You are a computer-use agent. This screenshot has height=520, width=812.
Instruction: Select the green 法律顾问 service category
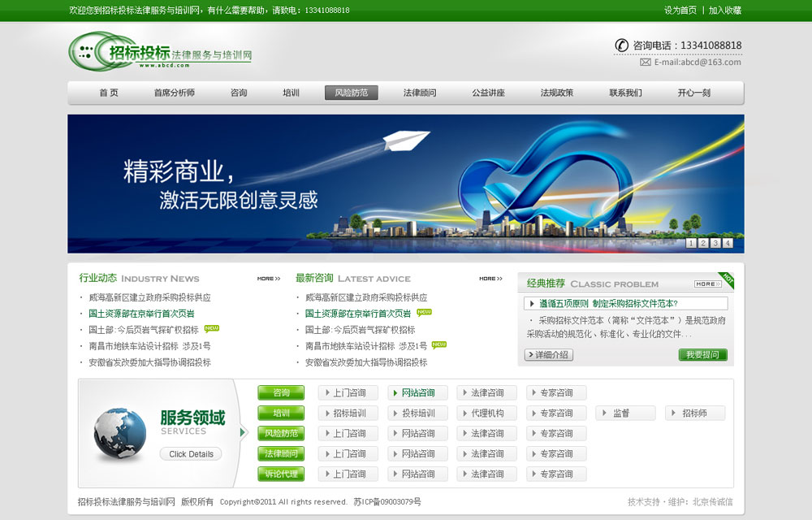click(x=281, y=453)
